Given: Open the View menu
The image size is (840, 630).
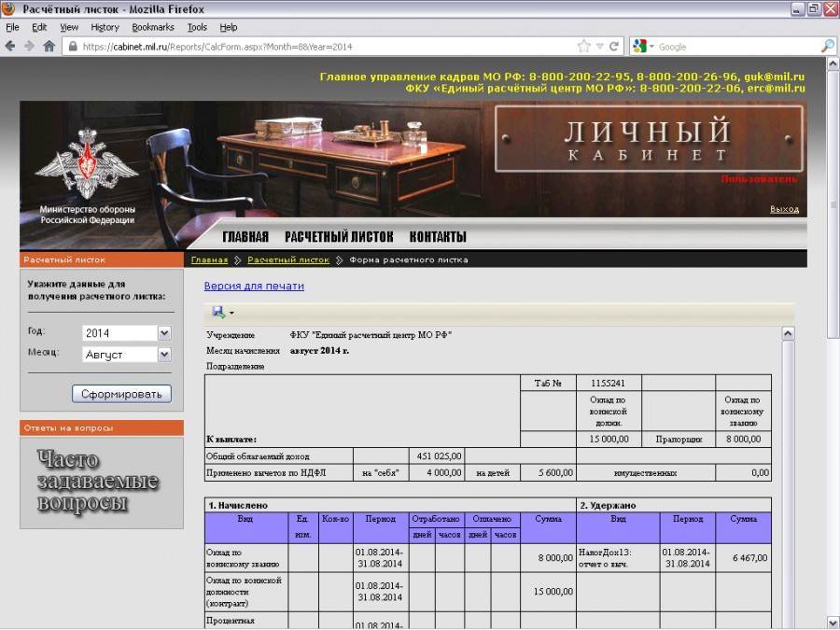Looking at the screenshot, I should click(x=69, y=27).
